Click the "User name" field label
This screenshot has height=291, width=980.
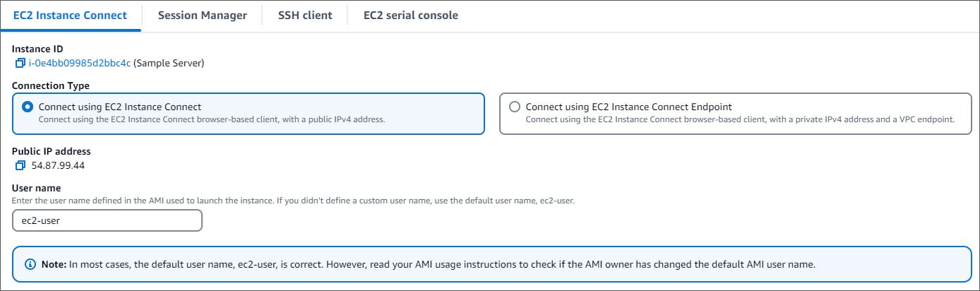[37, 188]
